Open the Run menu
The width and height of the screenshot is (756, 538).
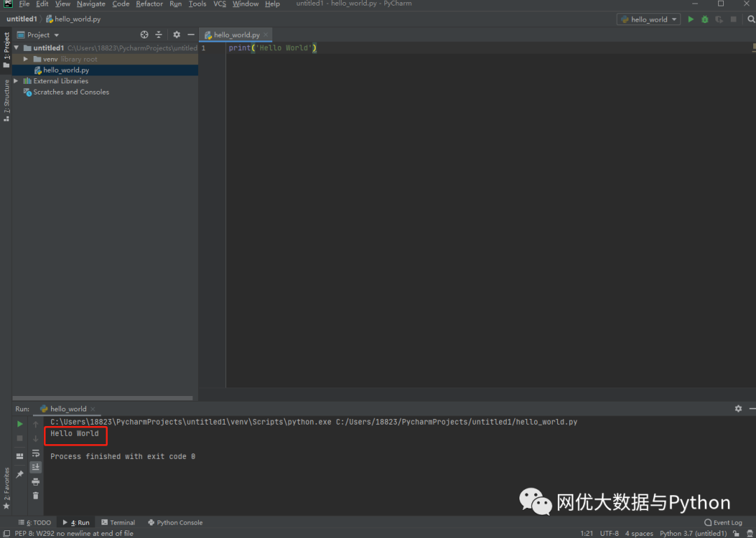pyautogui.click(x=176, y=4)
